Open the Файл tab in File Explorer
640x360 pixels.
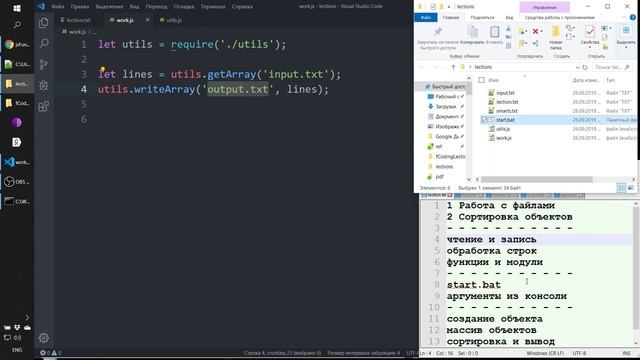[426, 18]
